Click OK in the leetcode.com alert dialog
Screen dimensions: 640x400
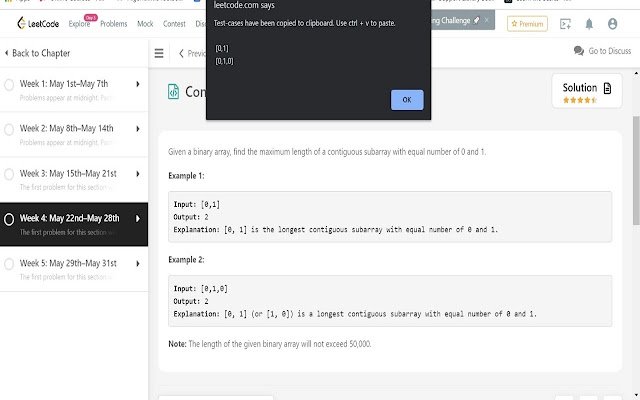click(407, 100)
